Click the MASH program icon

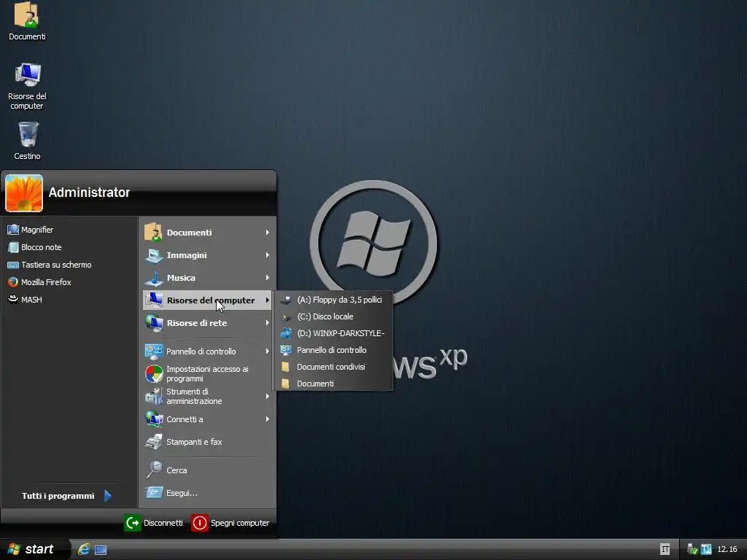coord(13,300)
